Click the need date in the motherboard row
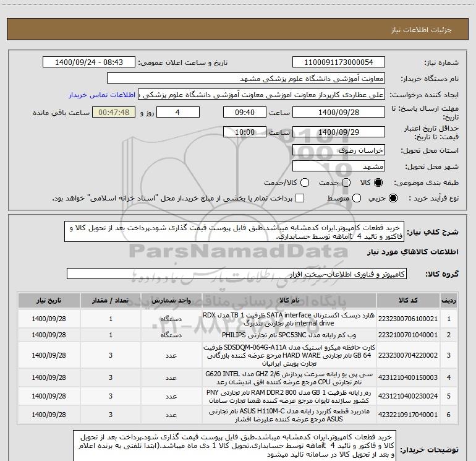Viewport: 476px width, 461px height. [x=49, y=415]
